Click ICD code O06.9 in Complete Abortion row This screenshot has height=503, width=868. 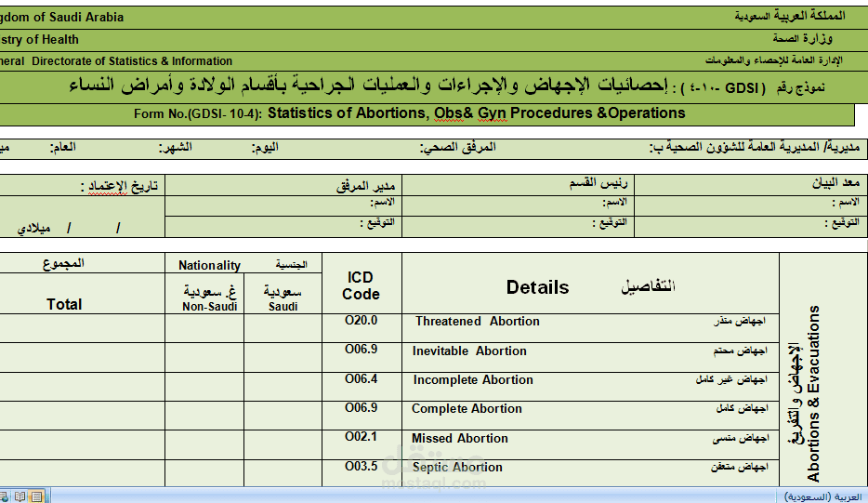tap(361, 407)
